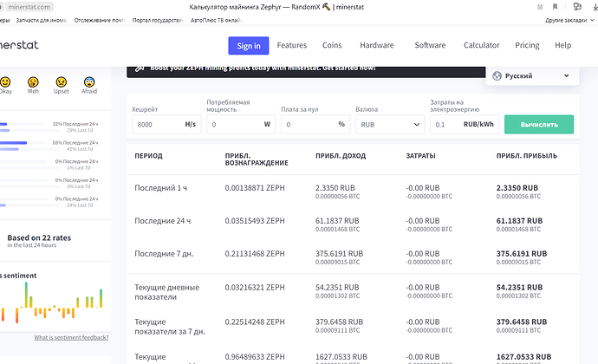Click the 375.6191 RUB income value
The image size is (598, 364).
339,254
